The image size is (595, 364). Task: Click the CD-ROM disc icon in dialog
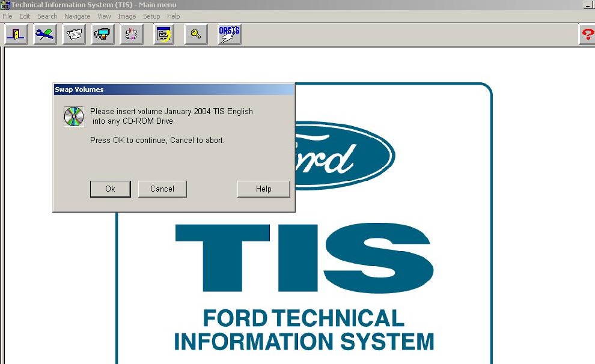pos(74,116)
